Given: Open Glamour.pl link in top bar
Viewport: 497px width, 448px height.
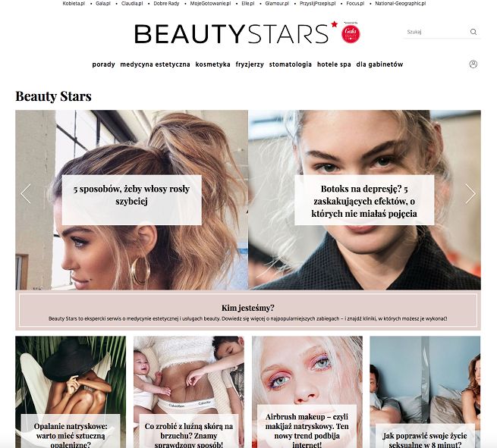Looking at the screenshot, I should (x=277, y=4).
